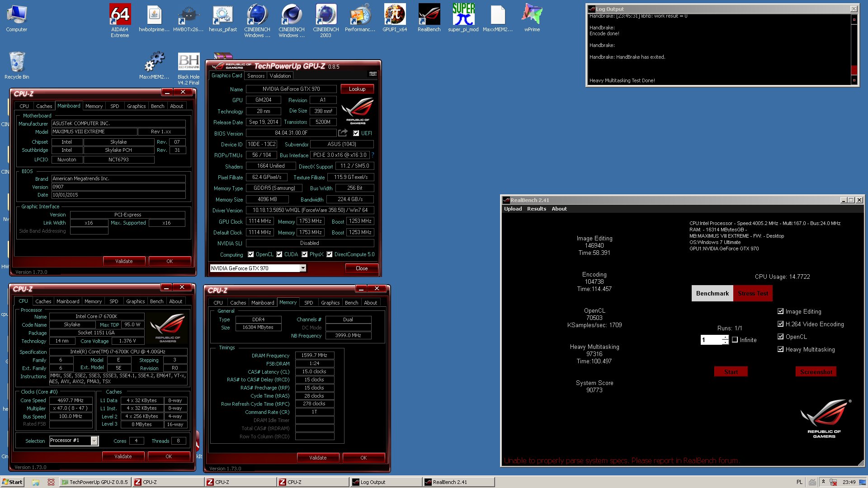Click the Start button on the taskbar
Viewport: 868px width, 488px height.
tap(12, 482)
